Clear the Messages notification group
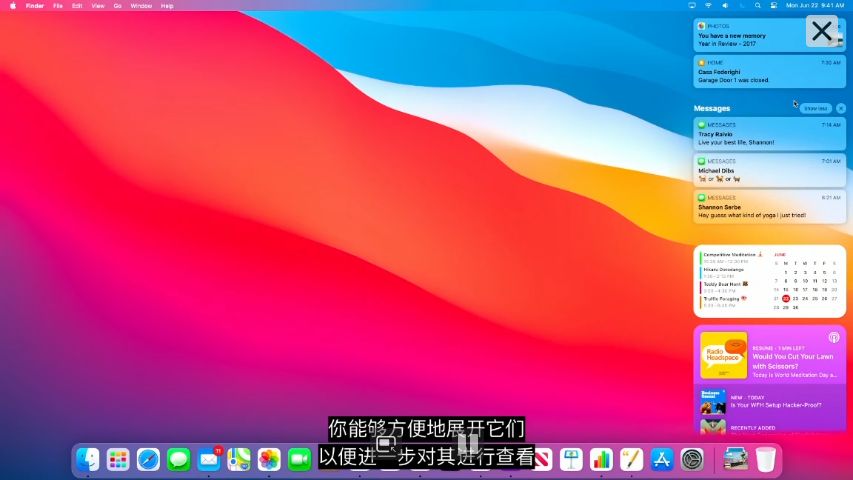 coord(841,108)
